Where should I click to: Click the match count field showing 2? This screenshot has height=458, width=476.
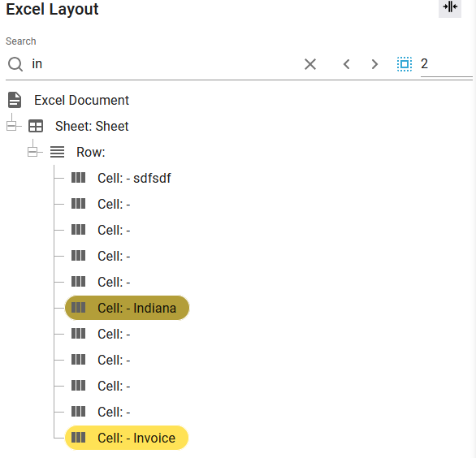(446, 64)
